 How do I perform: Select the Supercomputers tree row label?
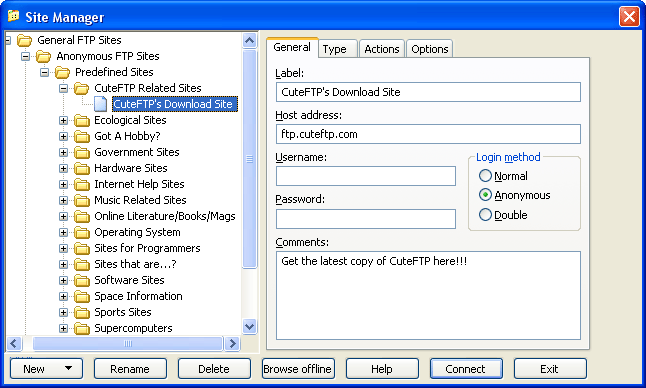[133, 328]
